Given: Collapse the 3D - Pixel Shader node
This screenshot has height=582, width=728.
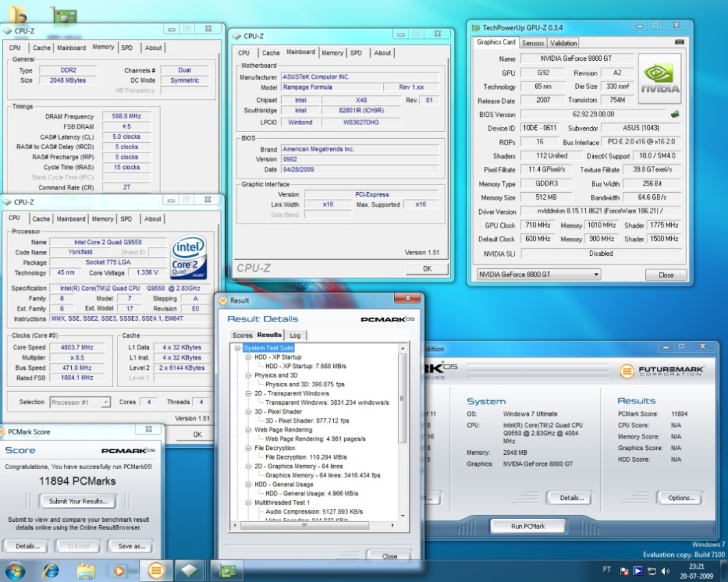Looking at the screenshot, I should pyautogui.click(x=248, y=412).
